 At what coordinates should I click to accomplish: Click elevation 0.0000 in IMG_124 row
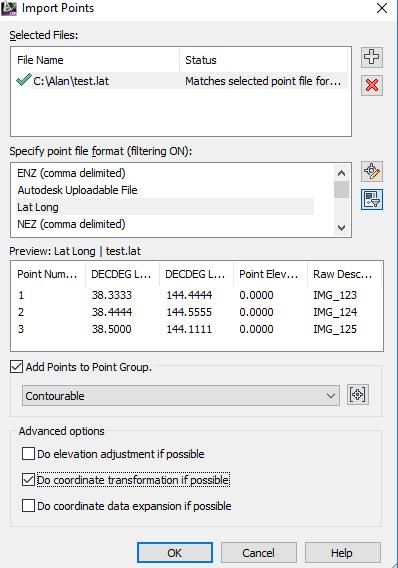256,312
